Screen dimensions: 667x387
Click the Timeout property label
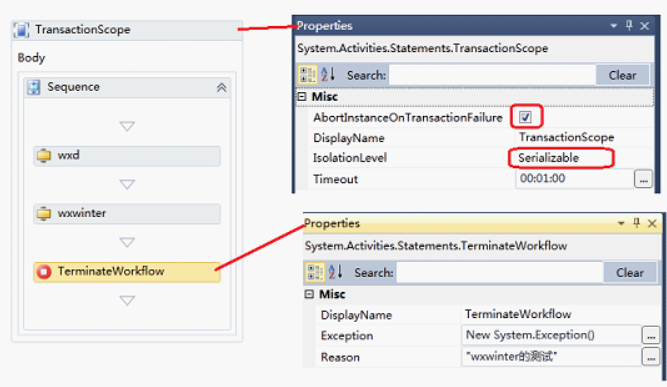pos(335,179)
